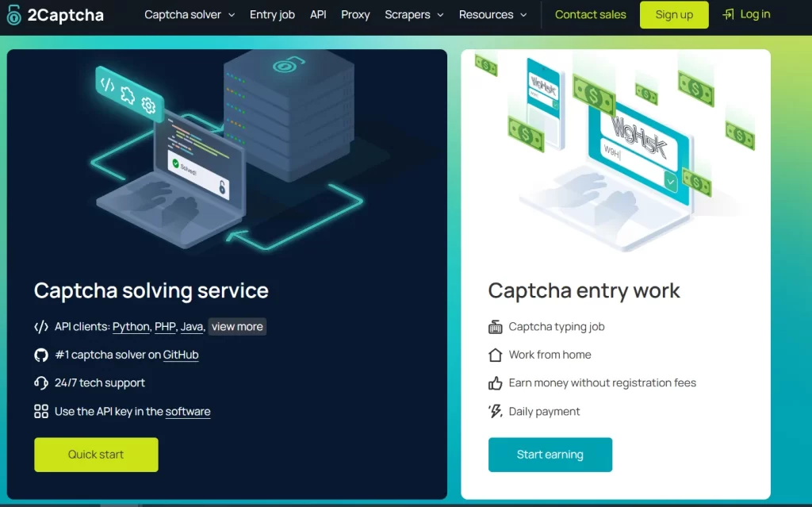812x507 pixels.
Task: Click the captcha typing laptop illustration
Action: click(614, 153)
